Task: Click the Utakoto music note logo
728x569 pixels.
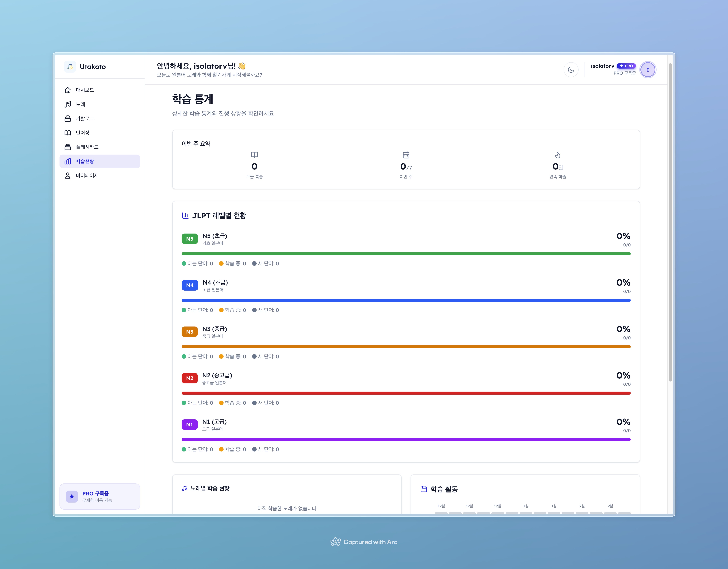Action: (x=70, y=67)
